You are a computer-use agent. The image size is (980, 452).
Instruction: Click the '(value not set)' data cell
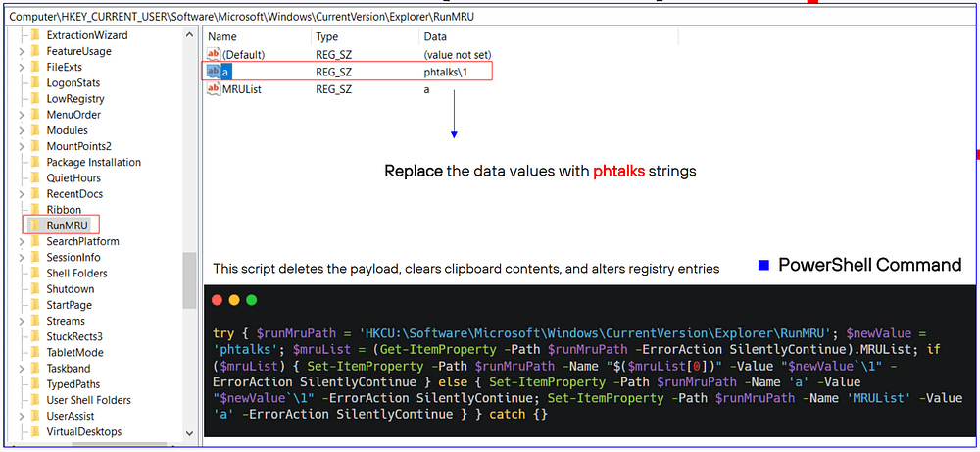tap(458, 55)
